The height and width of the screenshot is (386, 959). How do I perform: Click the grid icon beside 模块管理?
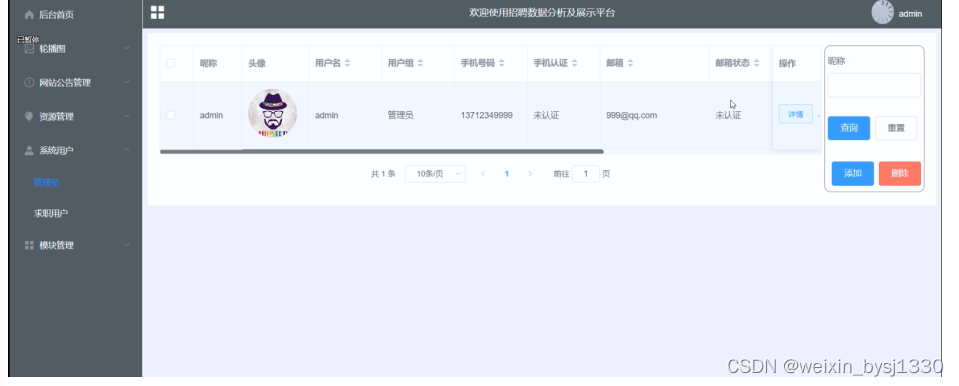29,245
